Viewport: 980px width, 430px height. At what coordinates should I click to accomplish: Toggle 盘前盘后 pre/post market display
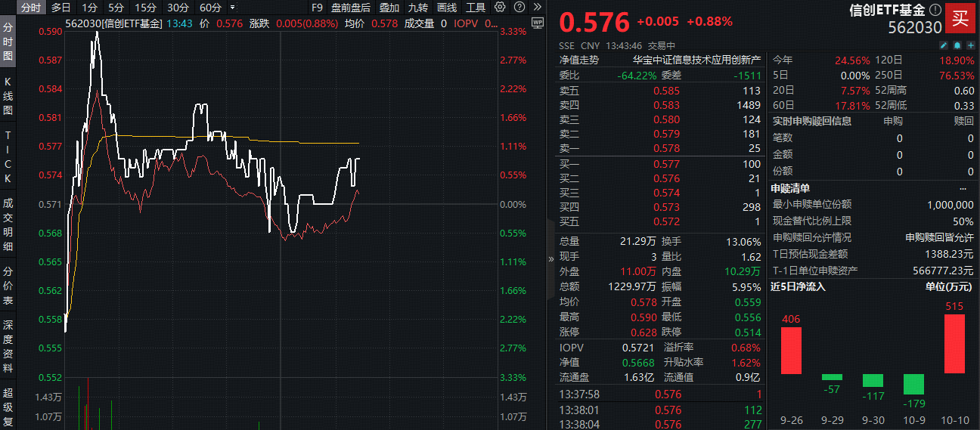[351, 8]
